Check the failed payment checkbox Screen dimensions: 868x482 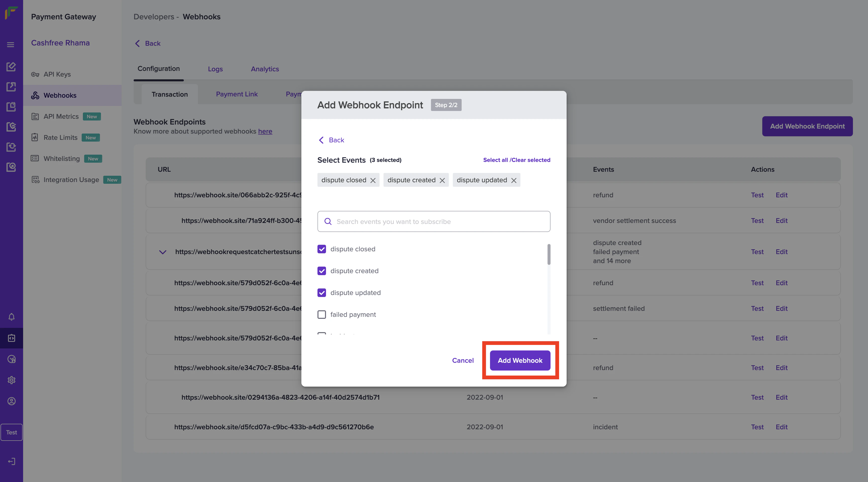click(321, 314)
